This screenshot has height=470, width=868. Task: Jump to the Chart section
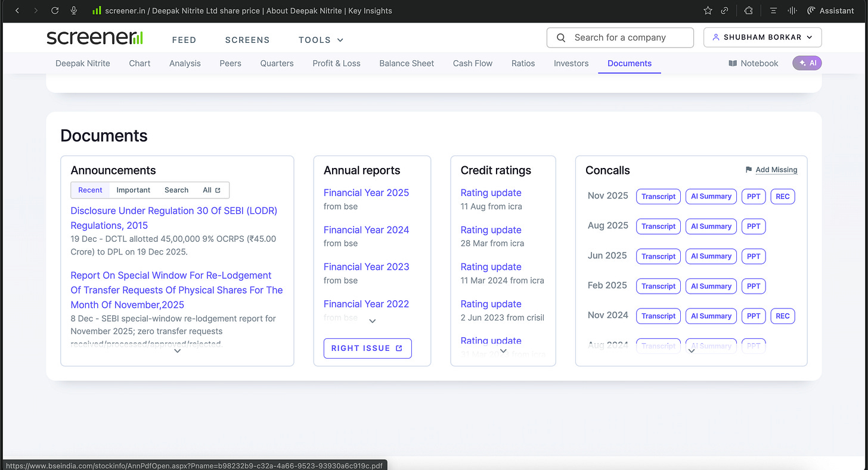pos(139,63)
